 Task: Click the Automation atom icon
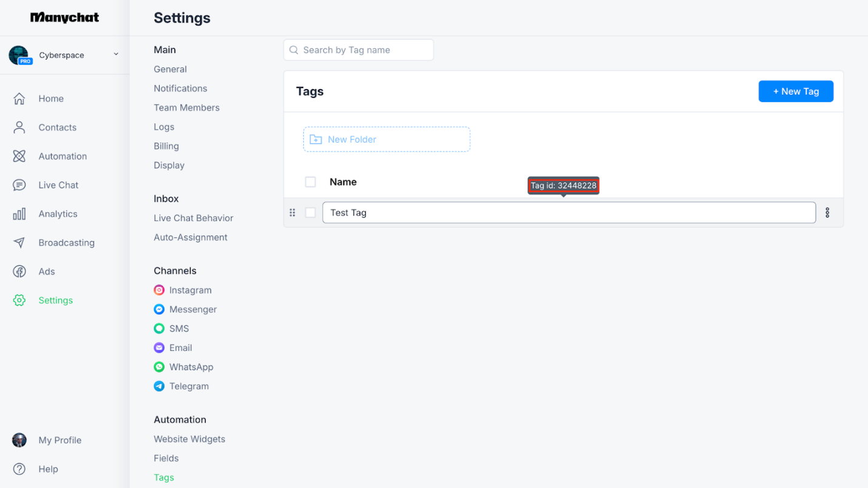[19, 156]
